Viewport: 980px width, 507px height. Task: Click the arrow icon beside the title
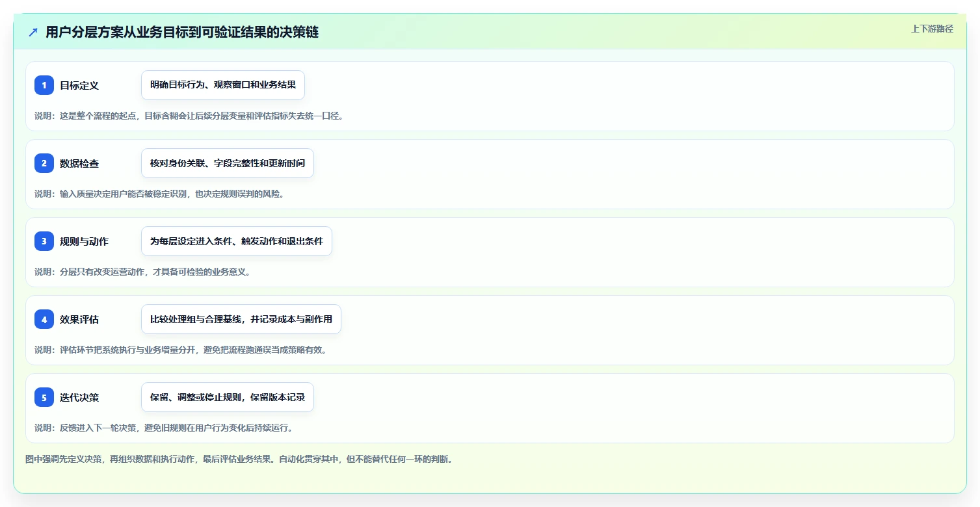(x=33, y=32)
